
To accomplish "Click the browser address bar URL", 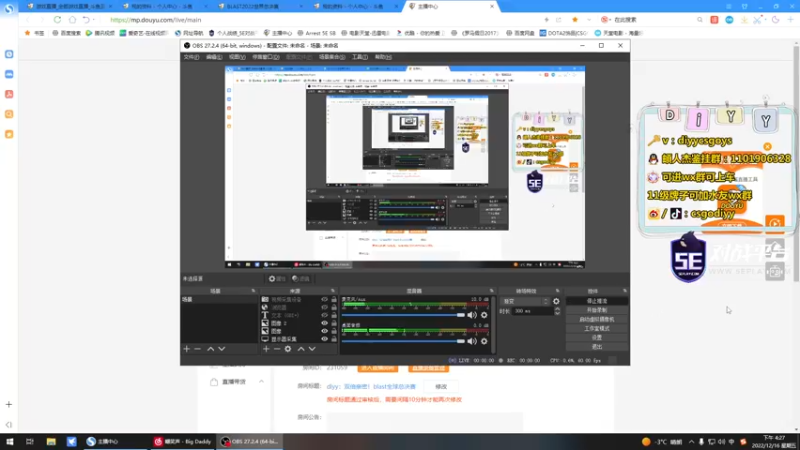I will [156, 20].
